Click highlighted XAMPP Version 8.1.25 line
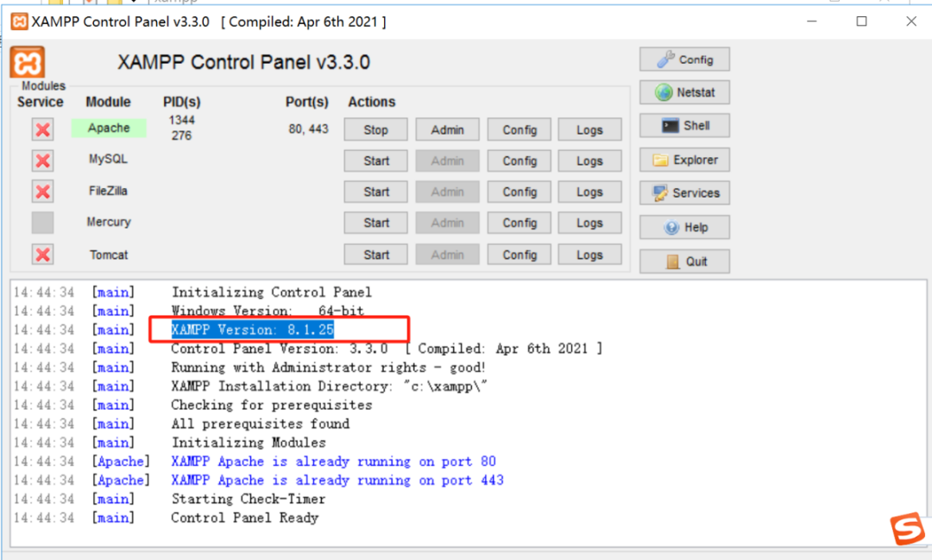This screenshot has width=932, height=560. (x=253, y=330)
